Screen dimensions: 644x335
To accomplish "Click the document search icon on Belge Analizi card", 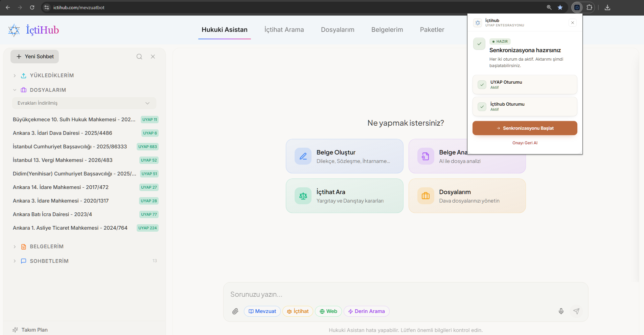I will pyautogui.click(x=425, y=156).
